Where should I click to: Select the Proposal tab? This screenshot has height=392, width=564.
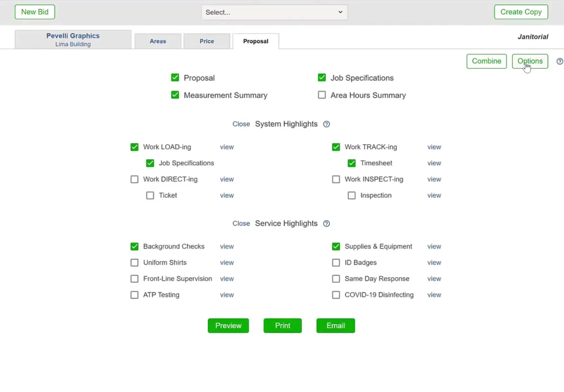tap(256, 41)
